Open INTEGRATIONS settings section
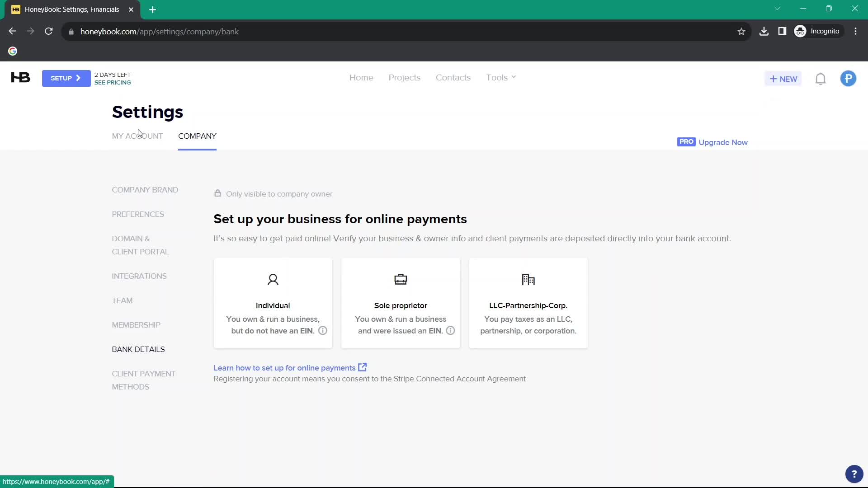 (x=139, y=276)
